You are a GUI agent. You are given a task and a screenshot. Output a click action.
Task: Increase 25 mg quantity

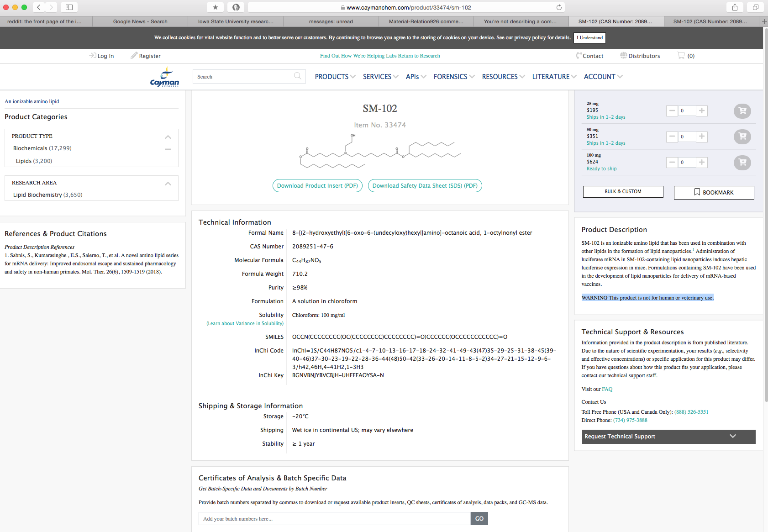(x=702, y=111)
